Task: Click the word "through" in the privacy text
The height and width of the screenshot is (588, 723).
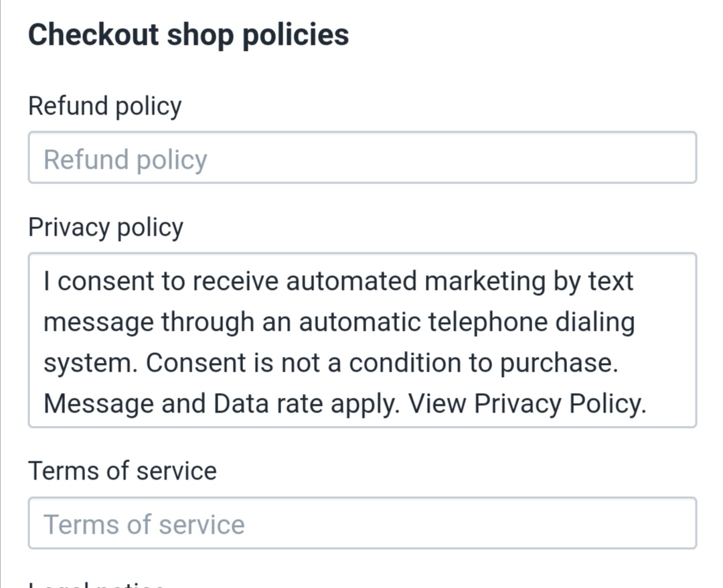Action: [208, 322]
